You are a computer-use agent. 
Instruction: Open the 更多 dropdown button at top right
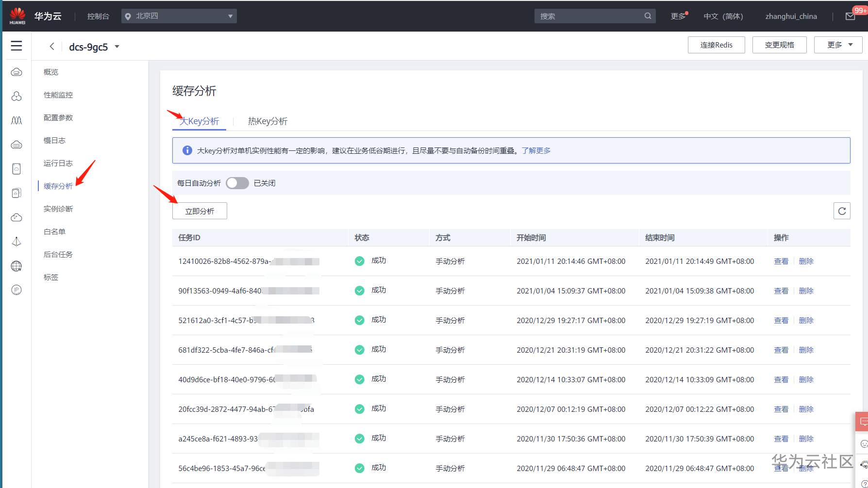pos(838,45)
